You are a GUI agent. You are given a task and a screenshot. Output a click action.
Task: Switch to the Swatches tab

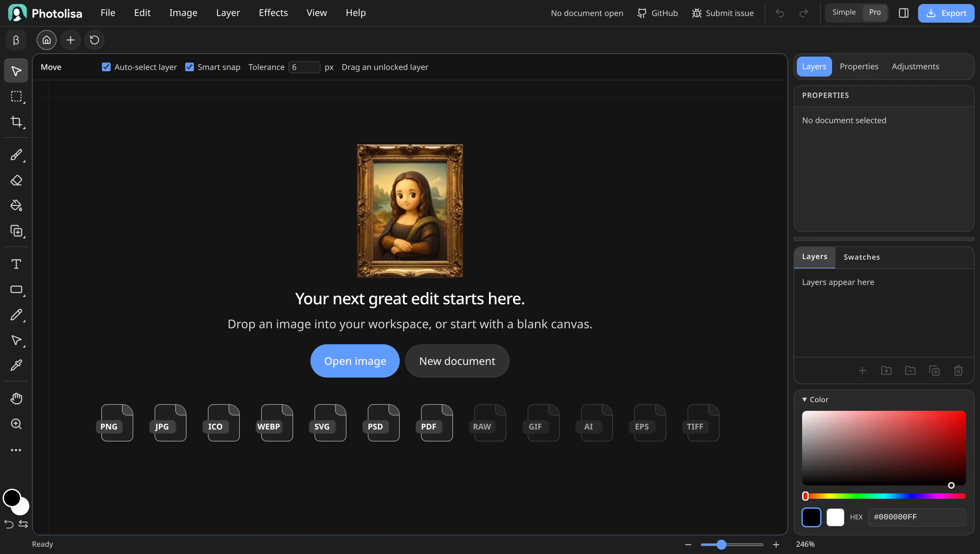pos(862,257)
